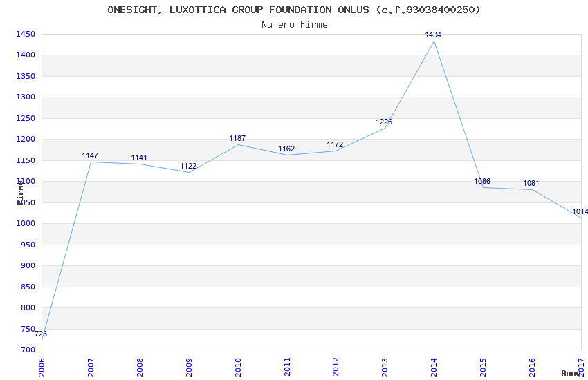The image size is (588, 380).
Task: Select the 1147 data label
Action: click(90, 155)
